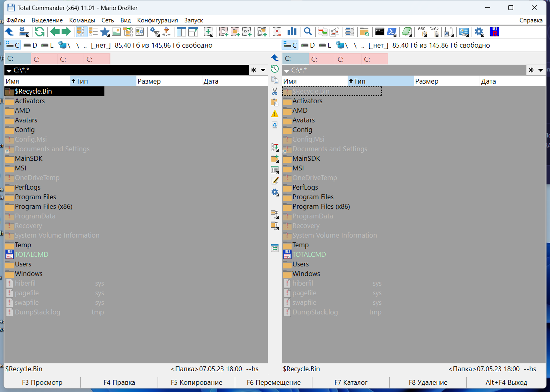Open the Конфигурация menu
The width and height of the screenshot is (550, 392).
157,20
